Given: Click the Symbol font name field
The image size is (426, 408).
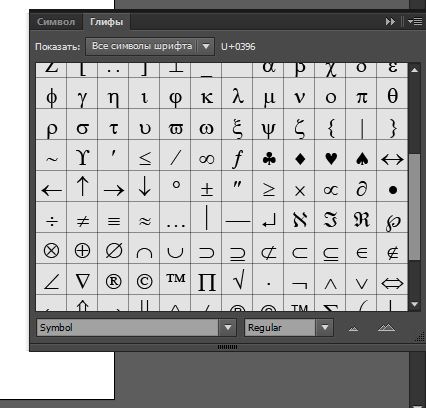Looking at the screenshot, I should [128, 328].
